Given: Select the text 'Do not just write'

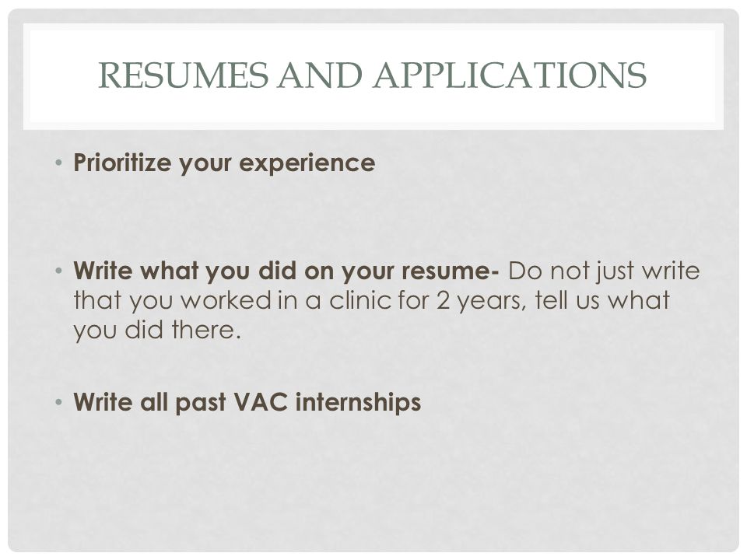Looking at the screenshot, I should coord(604,271).
